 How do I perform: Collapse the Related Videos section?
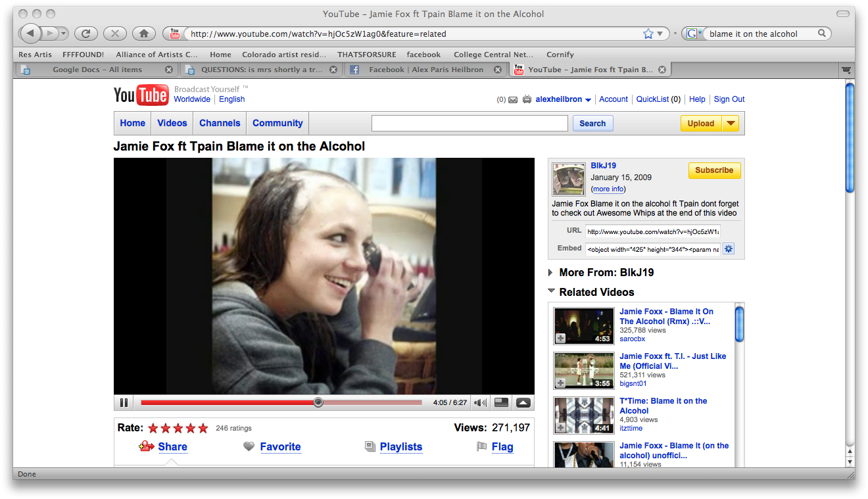[x=550, y=292]
